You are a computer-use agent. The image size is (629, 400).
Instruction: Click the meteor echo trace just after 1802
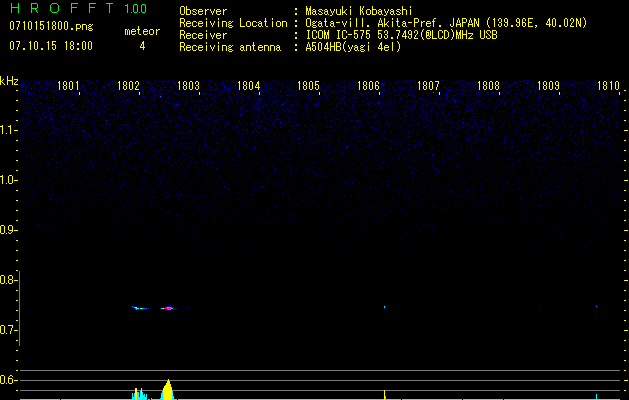point(140,308)
